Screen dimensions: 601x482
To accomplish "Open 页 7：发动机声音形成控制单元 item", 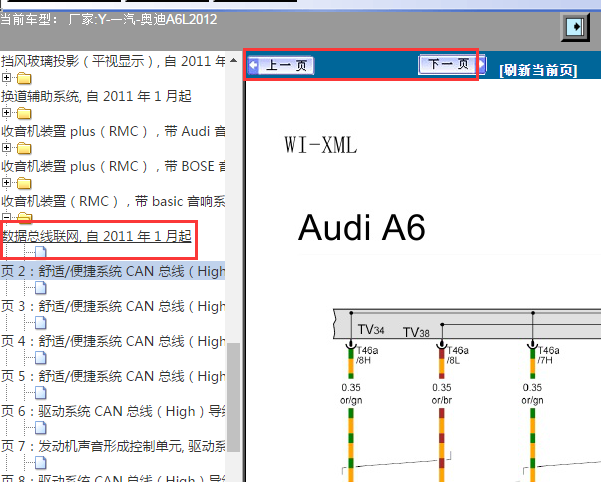I will tap(113, 446).
